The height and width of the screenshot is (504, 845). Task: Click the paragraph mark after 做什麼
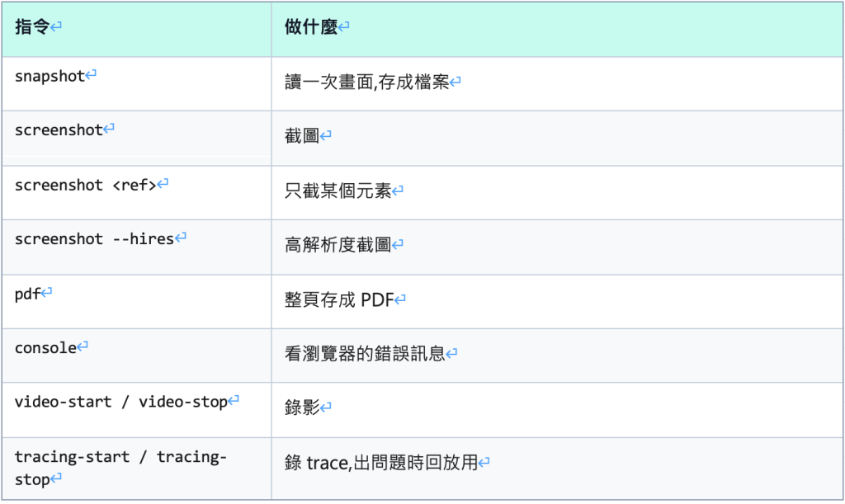[x=344, y=26]
